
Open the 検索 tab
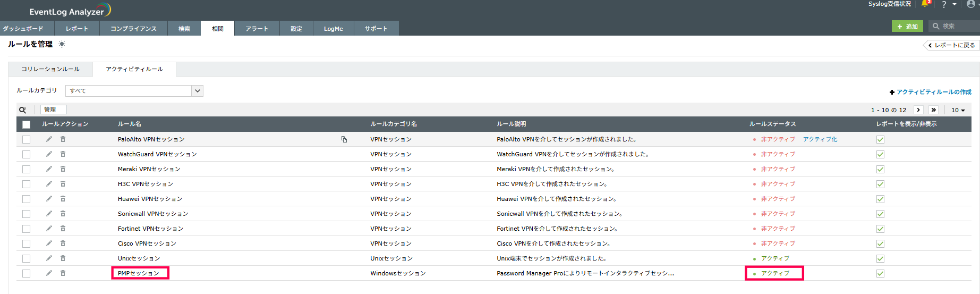click(x=184, y=29)
